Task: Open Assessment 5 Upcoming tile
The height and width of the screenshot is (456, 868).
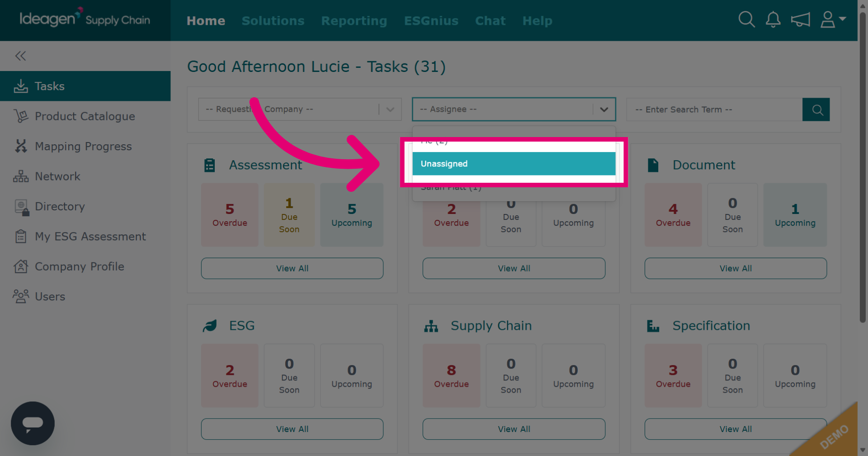Action: [x=352, y=215]
